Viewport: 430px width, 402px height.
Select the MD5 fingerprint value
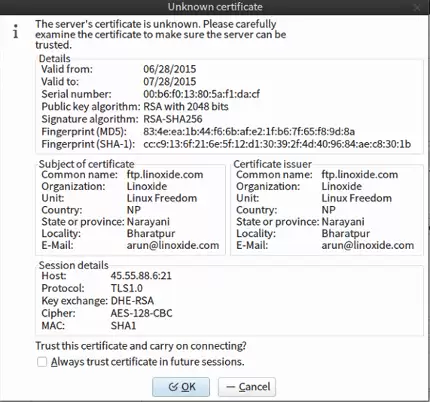pyautogui.click(x=249, y=132)
